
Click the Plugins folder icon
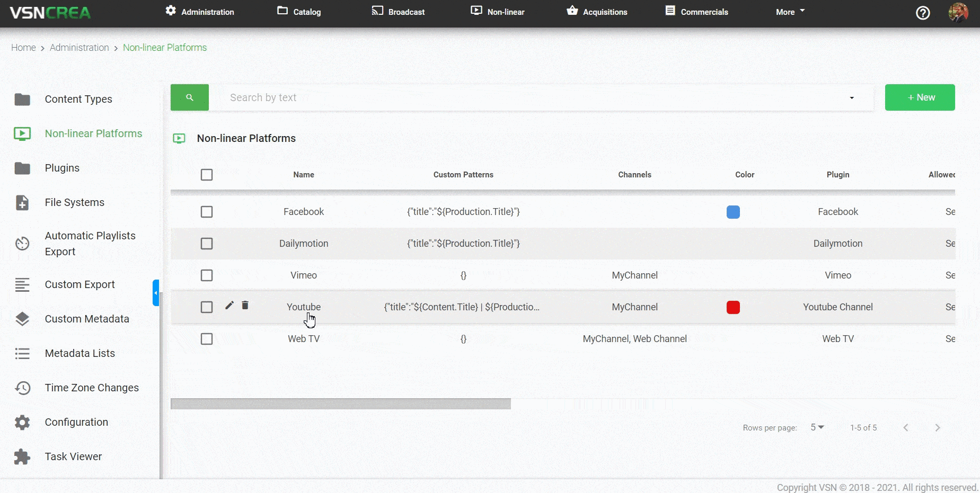click(x=22, y=168)
